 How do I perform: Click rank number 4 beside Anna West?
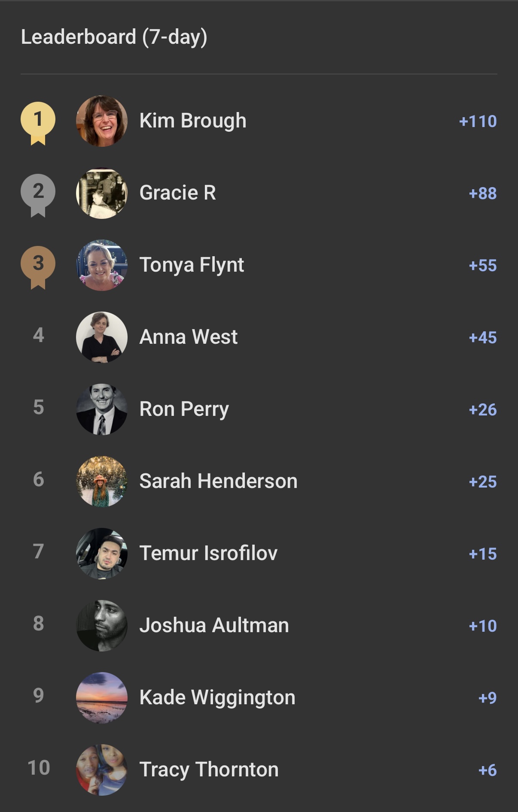click(x=38, y=337)
